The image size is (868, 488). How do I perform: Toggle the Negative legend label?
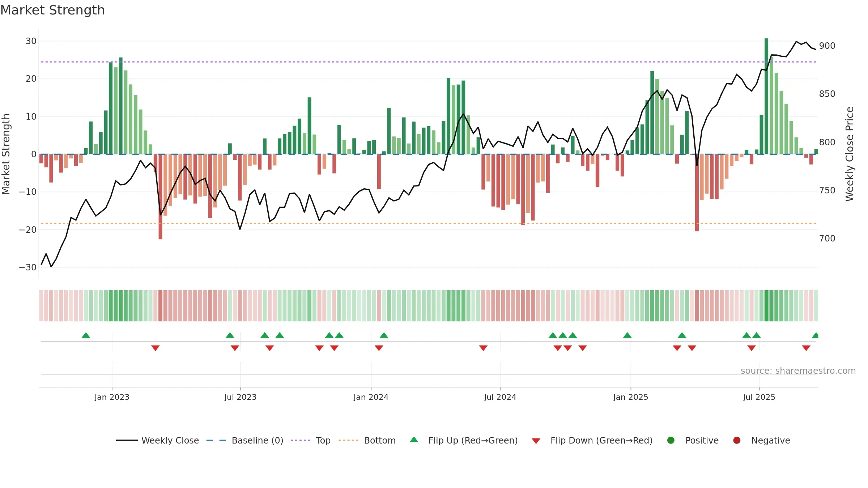(771, 440)
